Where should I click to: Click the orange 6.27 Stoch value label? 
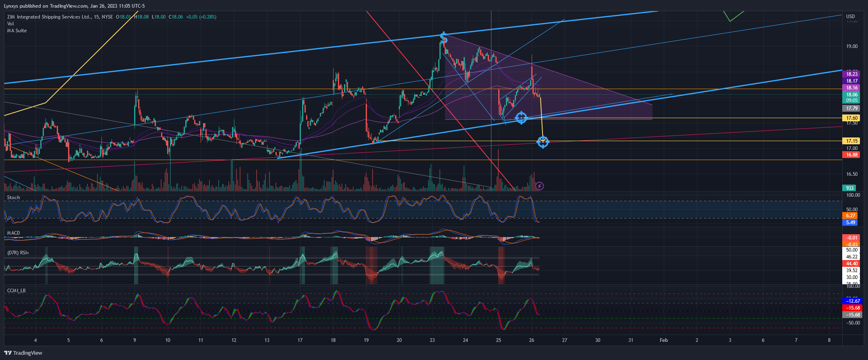pyautogui.click(x=850, y=216)
